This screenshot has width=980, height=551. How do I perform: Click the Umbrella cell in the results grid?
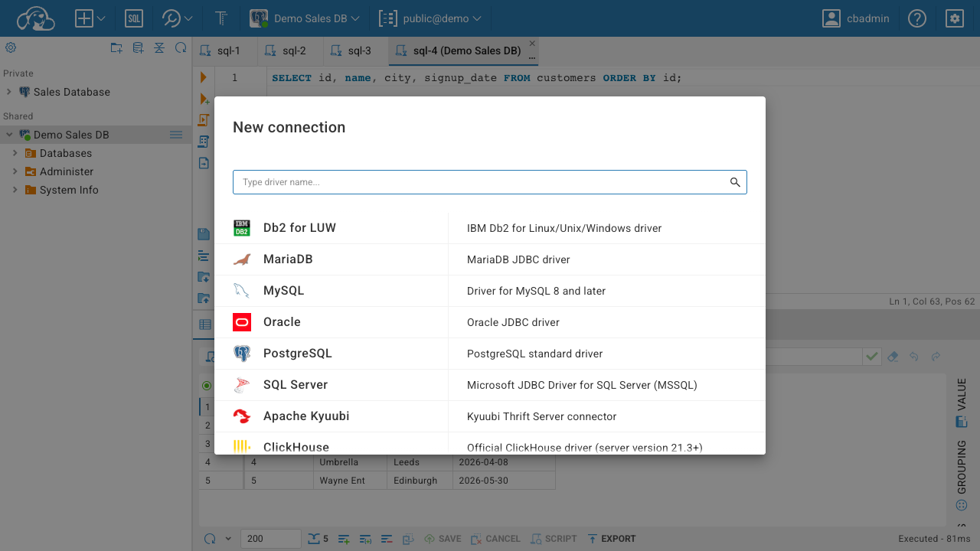tap(351, 462)
